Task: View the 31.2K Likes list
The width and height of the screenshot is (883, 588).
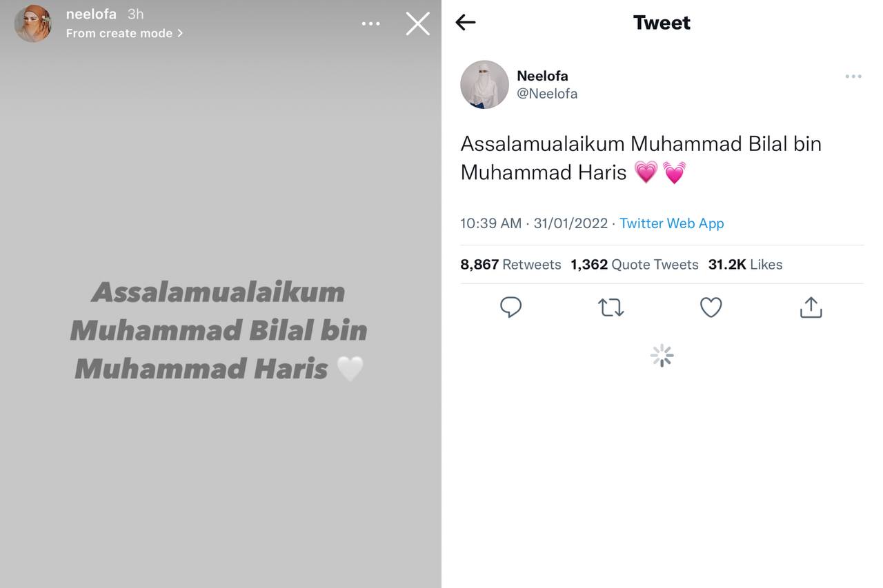Action: [745, 265]
